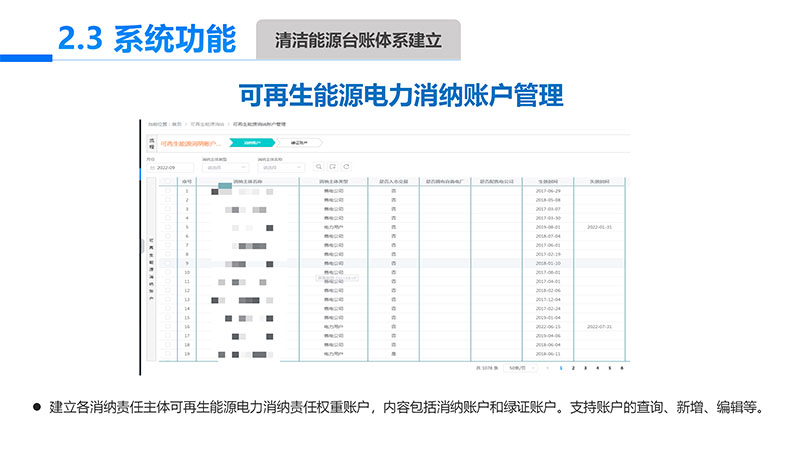
Task: Click the 消纳主体名称 column header
Action: pos(248,182)
